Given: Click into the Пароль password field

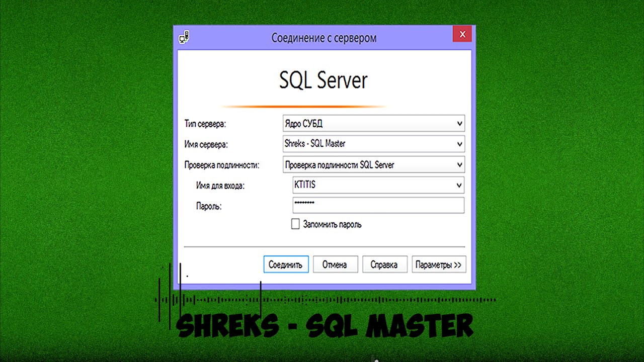Looking at the screenshot, I should click(378, 205).
